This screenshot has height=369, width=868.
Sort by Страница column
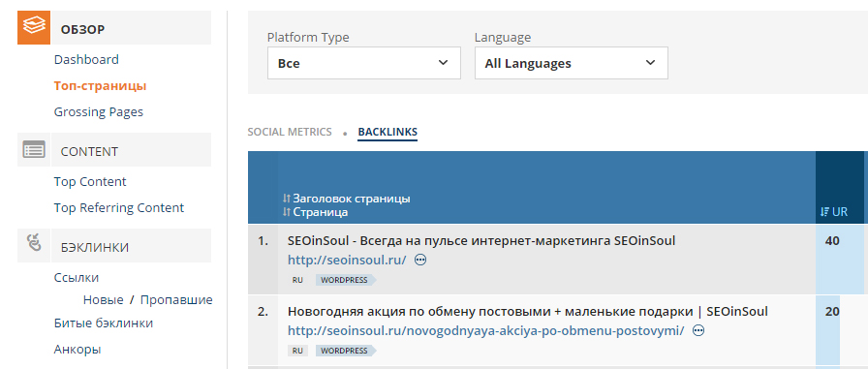(x=316, y=212)
